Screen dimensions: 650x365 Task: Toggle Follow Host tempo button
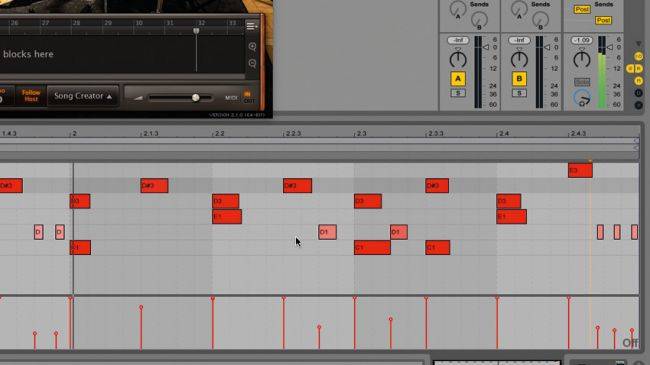31,96
